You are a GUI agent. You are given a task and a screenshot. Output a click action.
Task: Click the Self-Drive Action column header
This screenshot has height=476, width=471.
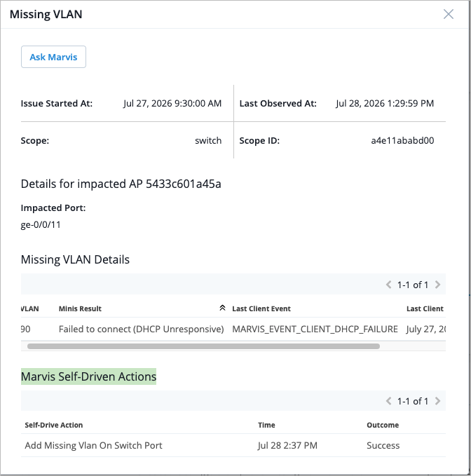[54, 425]
